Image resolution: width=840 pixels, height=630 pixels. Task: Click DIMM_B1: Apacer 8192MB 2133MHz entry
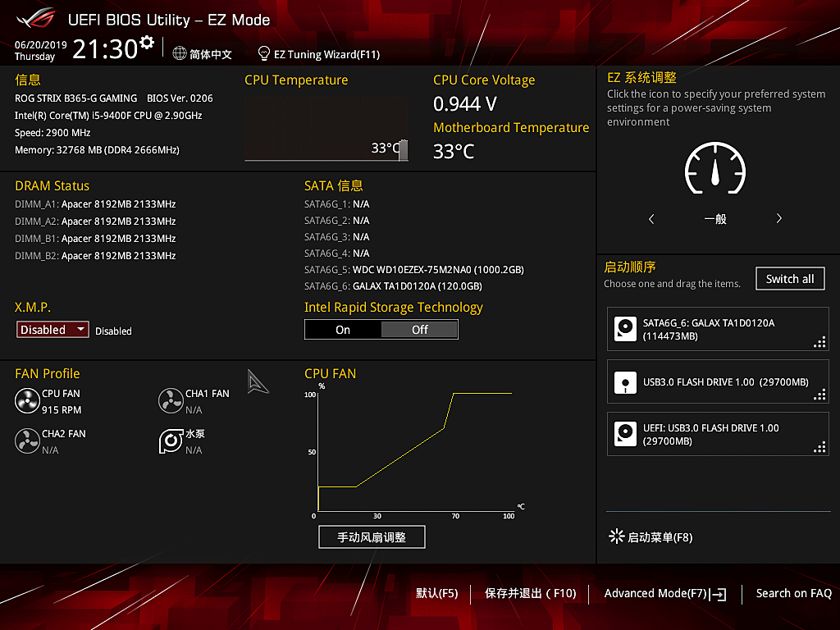click(x=95, y=239)
